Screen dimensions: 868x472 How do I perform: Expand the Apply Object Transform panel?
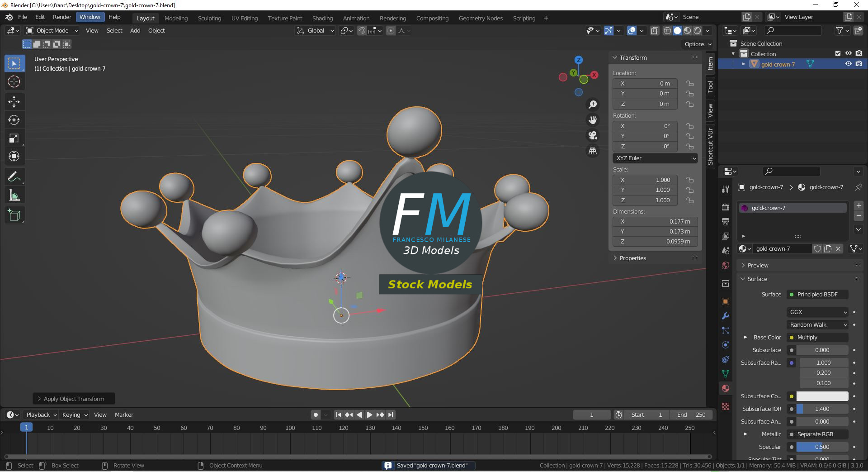point(74,399)
